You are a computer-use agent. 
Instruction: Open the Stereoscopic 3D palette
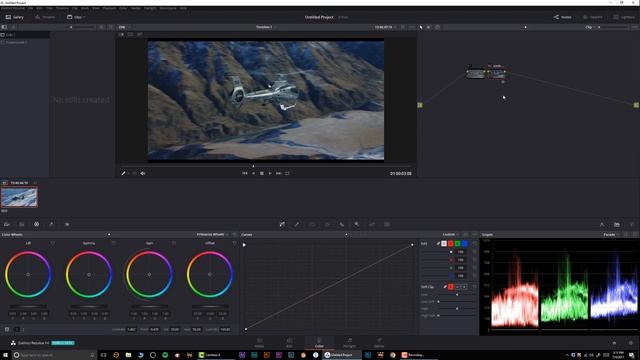point(387,224)
